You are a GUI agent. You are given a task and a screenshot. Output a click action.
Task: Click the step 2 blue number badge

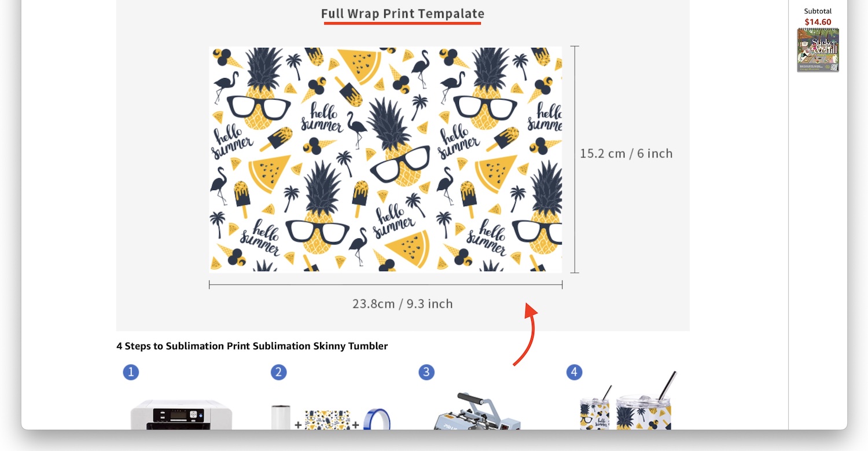click(x=278, y=372)
